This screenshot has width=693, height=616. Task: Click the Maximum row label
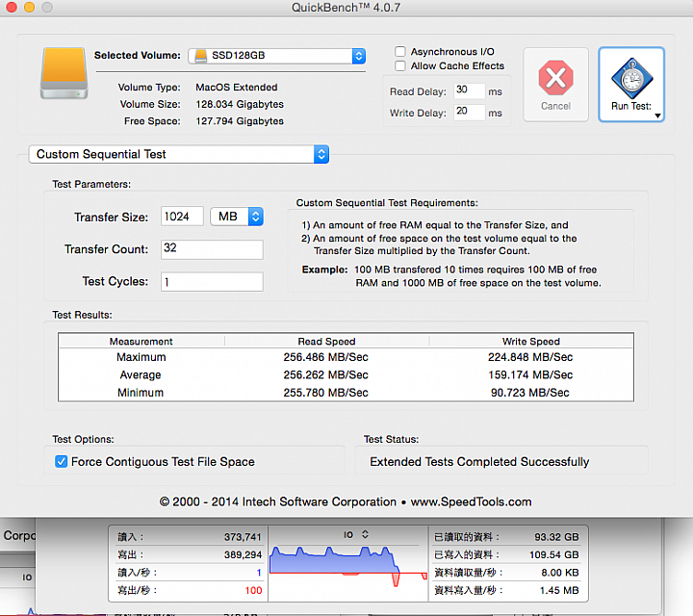point(141,357)
